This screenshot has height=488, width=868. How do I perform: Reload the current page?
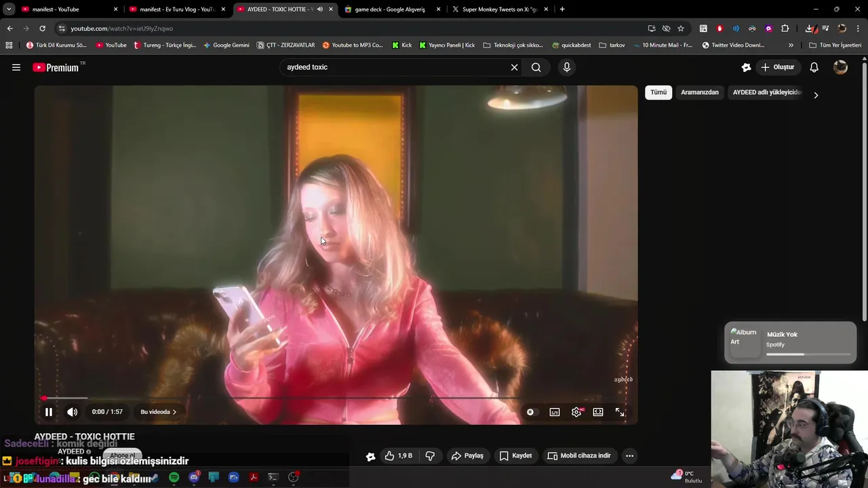point(42,28)
